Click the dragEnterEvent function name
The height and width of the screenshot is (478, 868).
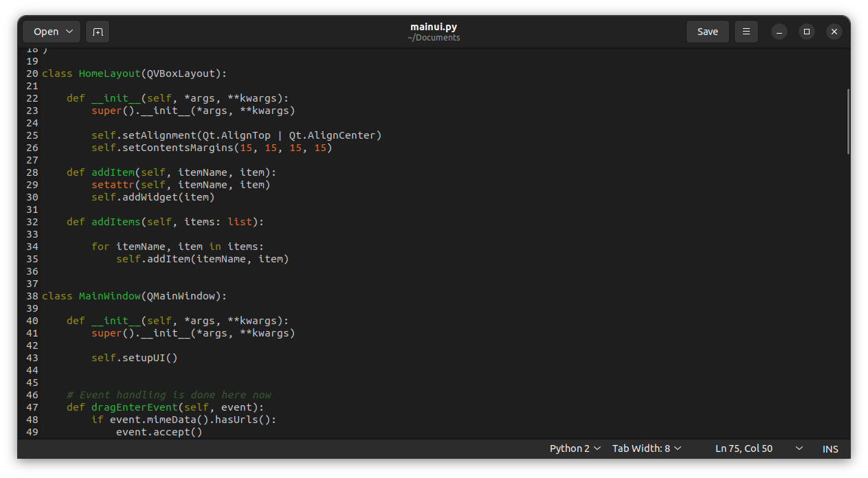pos(135,407)
